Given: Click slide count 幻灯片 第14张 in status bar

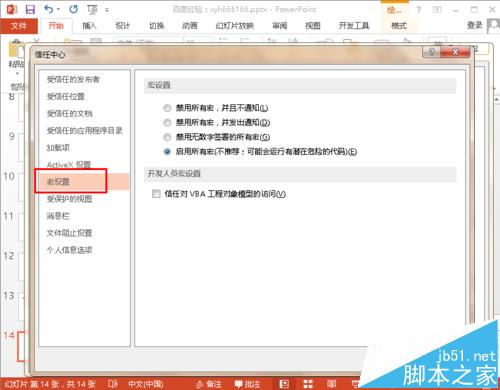Looking at the screenshot, I should click(x=50, y=384).
